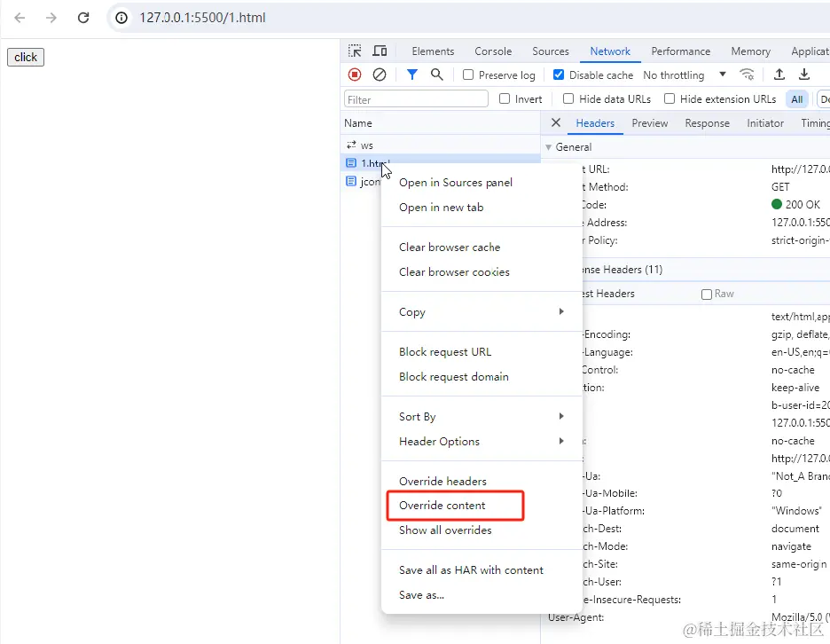Focus the Filter text field
The height and width of the screenshot is (644, 830).
pos(416,99)
